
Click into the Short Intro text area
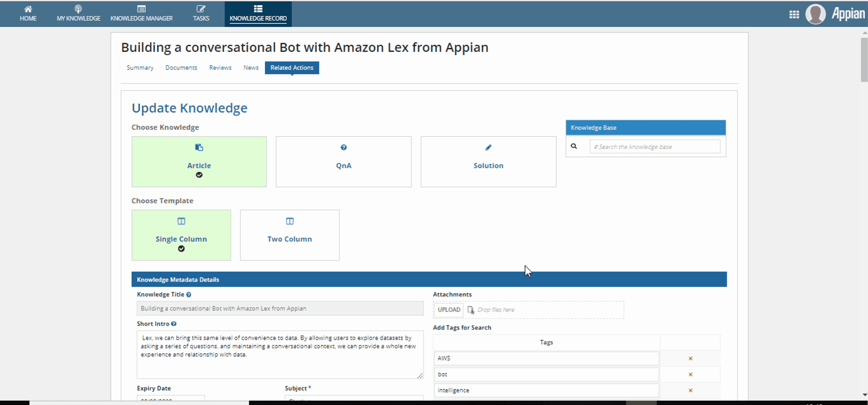tap(280, 354)
